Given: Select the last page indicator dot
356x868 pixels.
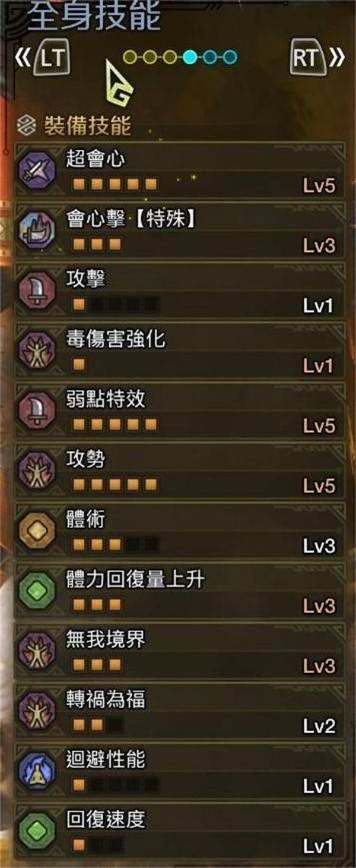Looking at the screenshot, I should [x=230, y=57].
